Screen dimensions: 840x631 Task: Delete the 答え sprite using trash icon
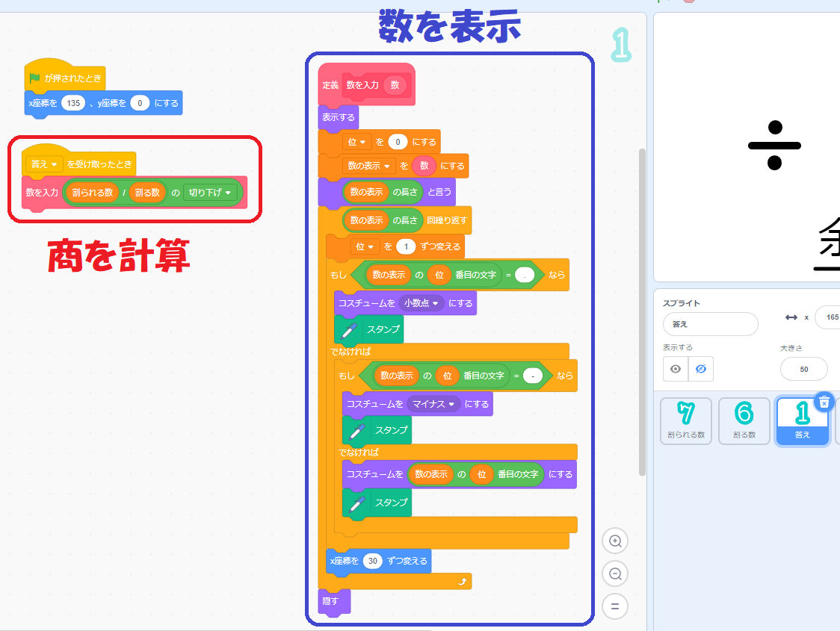[x=824, y=402]
